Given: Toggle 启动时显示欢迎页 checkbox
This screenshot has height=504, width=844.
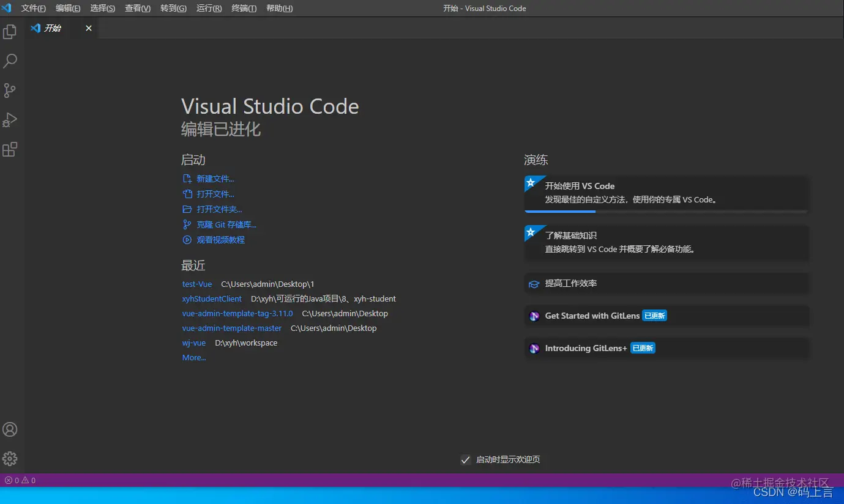Looking at the screenshot, I should click(x=466, y=459).
